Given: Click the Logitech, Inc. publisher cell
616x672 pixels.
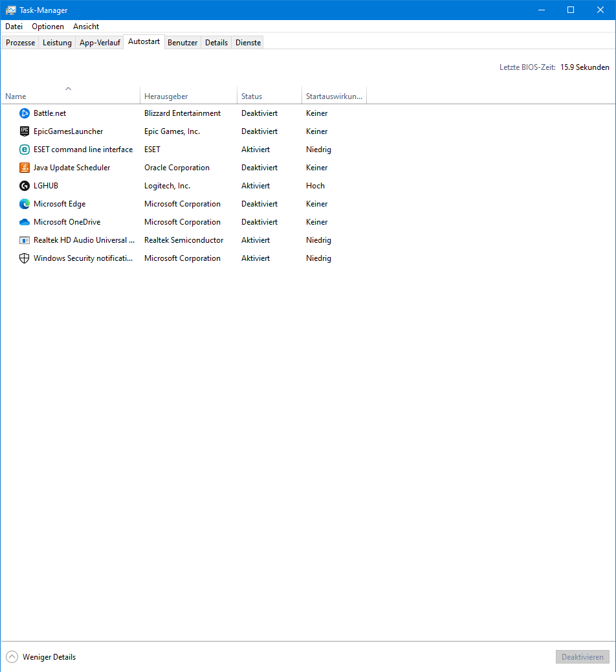Looking at the screenshot, I should (167, 186).
